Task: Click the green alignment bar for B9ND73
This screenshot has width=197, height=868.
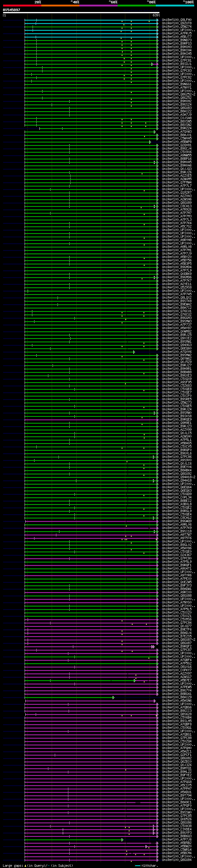Action: [91, 40]
